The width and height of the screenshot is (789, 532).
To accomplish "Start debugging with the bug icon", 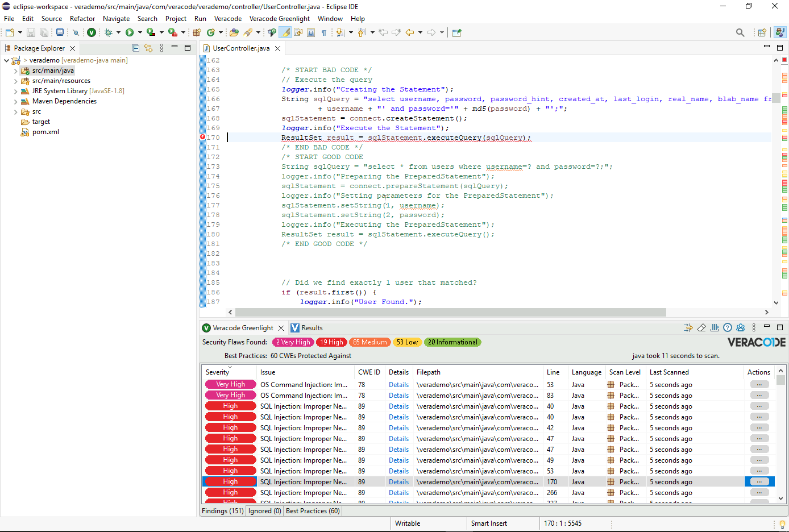I will tap(108, 32).
